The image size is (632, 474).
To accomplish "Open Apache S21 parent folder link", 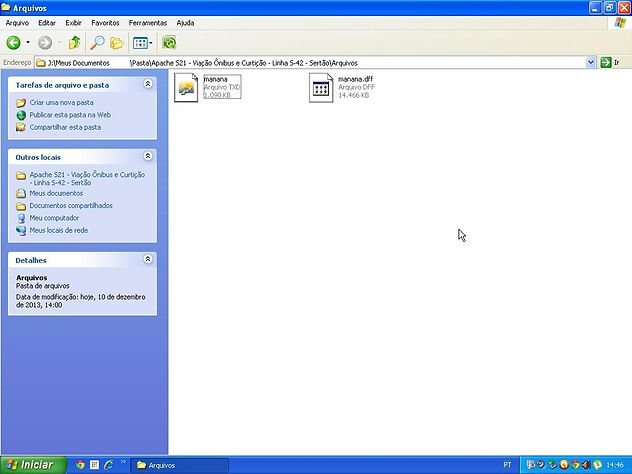I will [x=87, y=179].
